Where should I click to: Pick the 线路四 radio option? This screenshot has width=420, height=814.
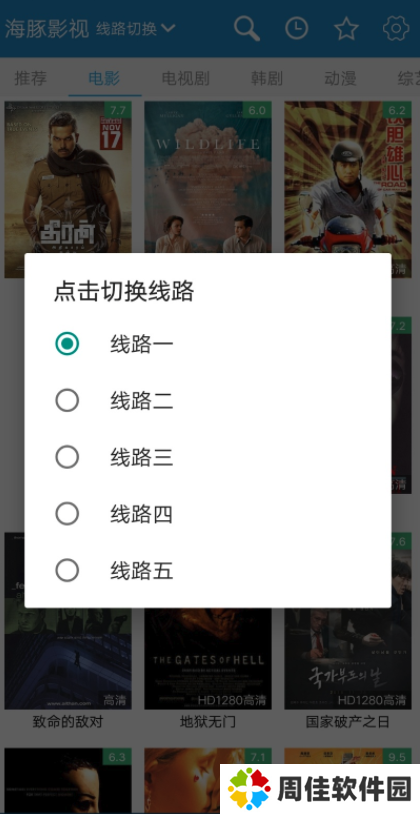pos(67,514)
